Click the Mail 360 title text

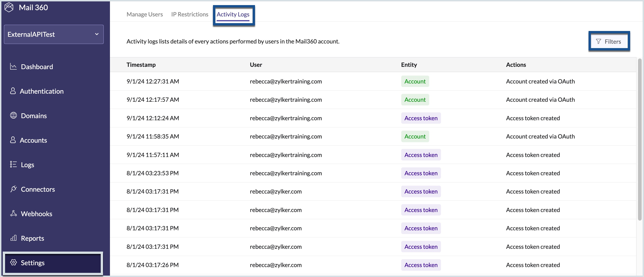(33, 7)
